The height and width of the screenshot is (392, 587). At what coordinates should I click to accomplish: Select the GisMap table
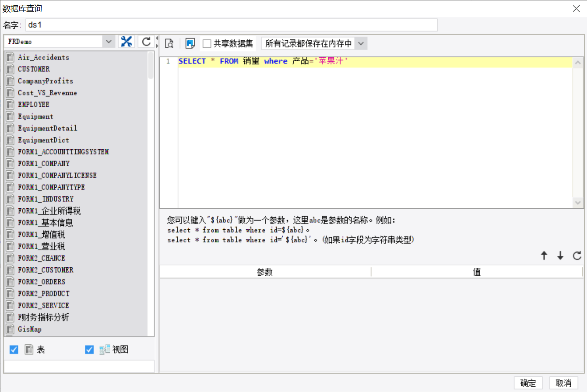coord(76,329)
